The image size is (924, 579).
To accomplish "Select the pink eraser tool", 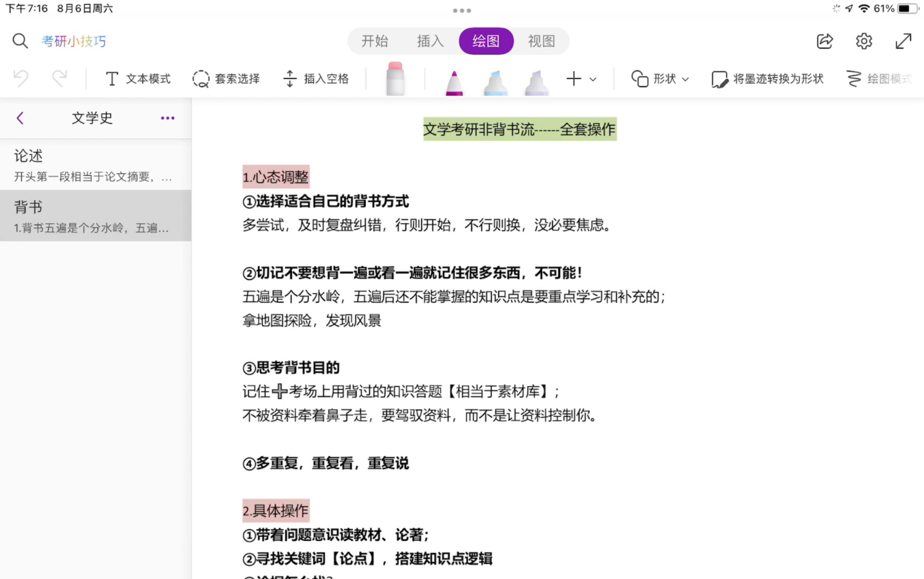I will (x=395, y=79).
